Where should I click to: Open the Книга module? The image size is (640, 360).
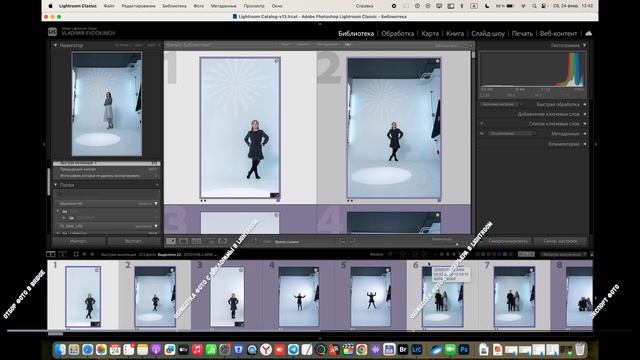[455, 33]
